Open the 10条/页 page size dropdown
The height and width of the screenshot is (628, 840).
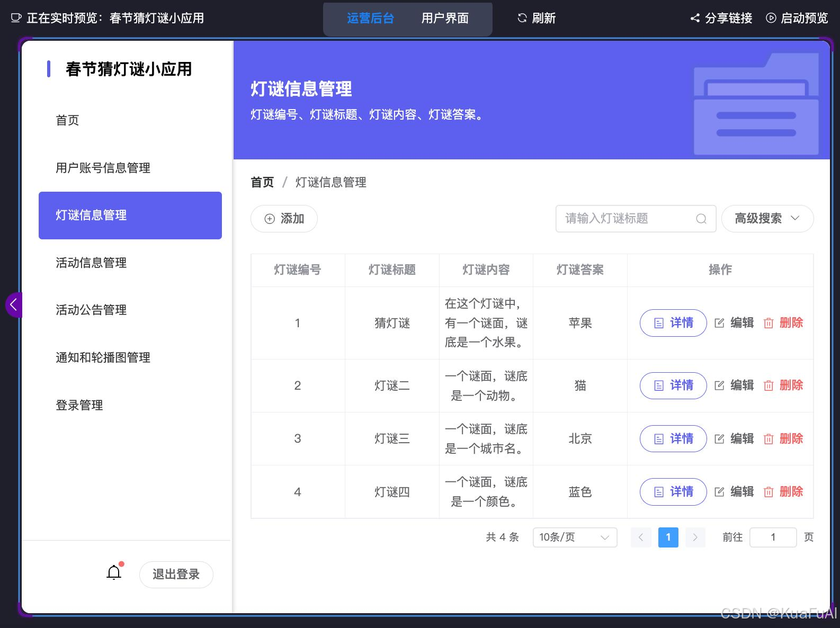tap(575, 537)
